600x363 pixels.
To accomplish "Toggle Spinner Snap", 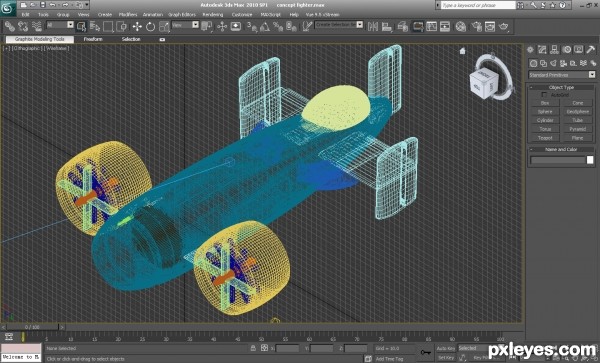I will [291, 26].
